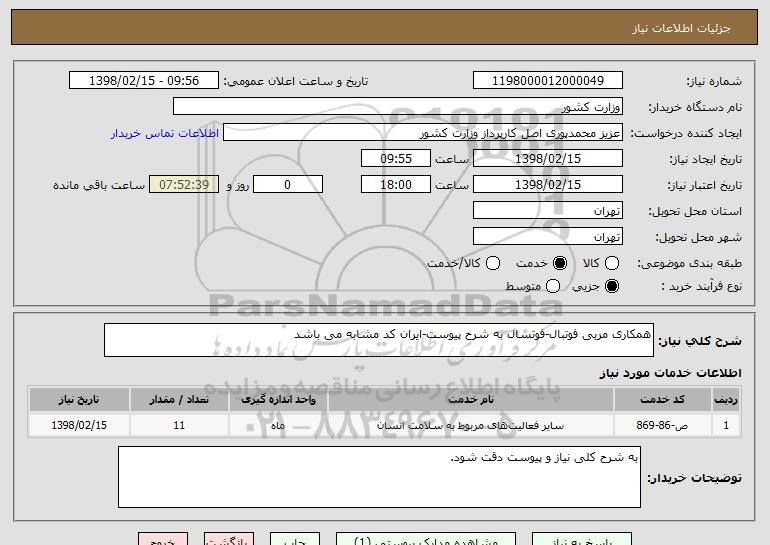Open the اطلاعات تماس خریدار link
Viewport: 770px width, 545px height.
coord(165,133)
